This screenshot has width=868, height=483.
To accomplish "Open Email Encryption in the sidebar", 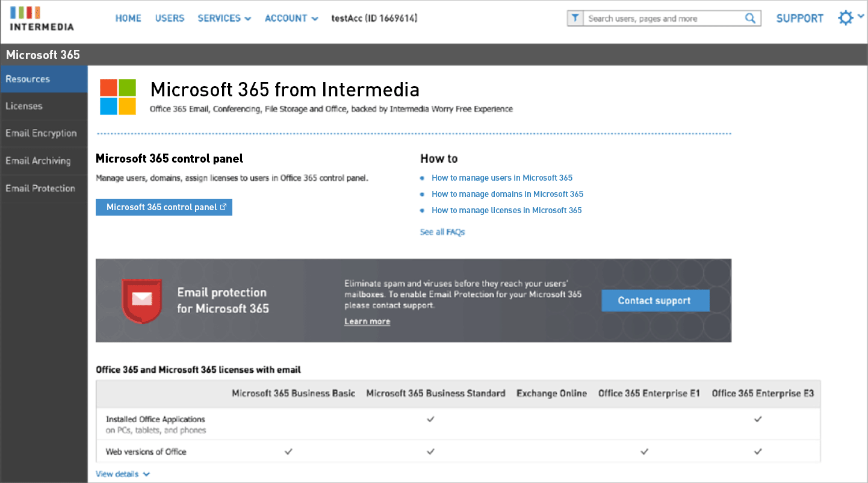I will tap(44, 133).
